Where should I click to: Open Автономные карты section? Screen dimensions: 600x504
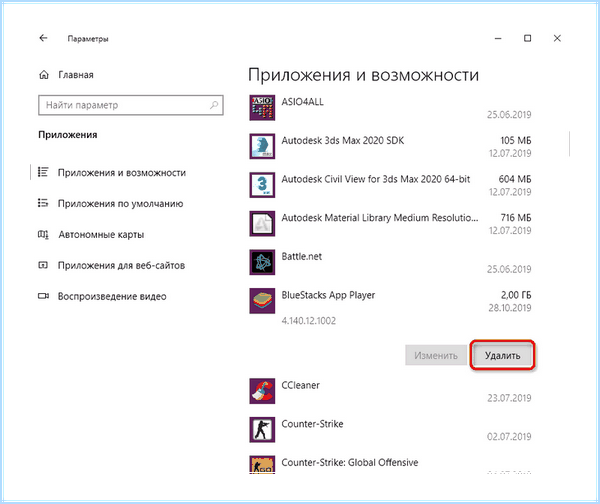101,235
